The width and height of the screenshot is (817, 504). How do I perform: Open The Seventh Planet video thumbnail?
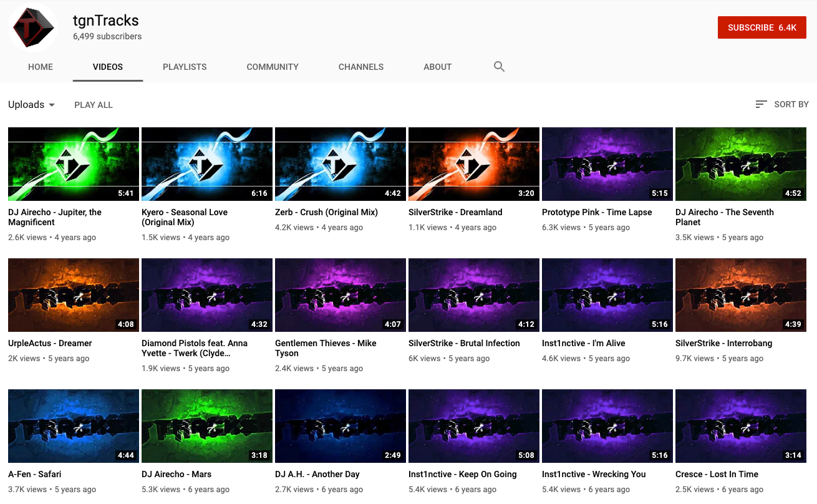click(741, 164)
